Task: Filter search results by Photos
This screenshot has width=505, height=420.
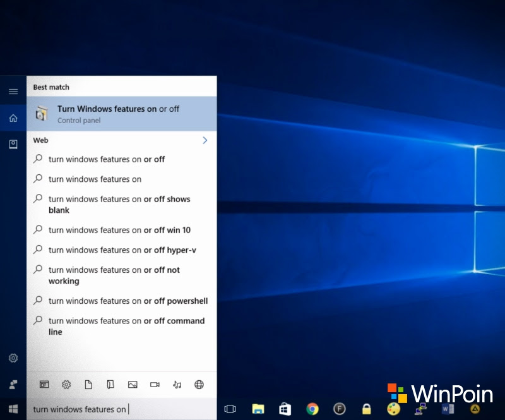Action: 133,384
